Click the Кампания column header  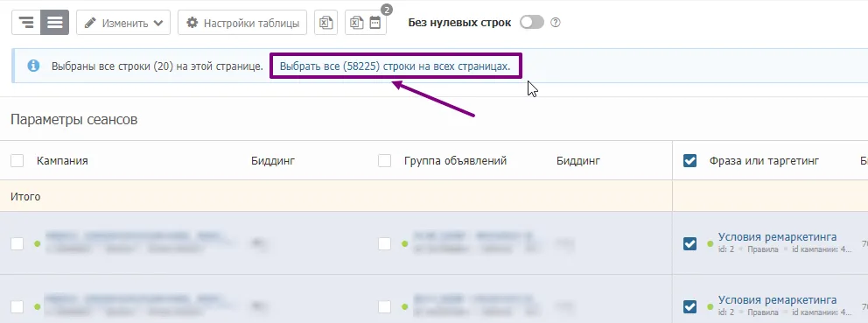coord(62,161)
